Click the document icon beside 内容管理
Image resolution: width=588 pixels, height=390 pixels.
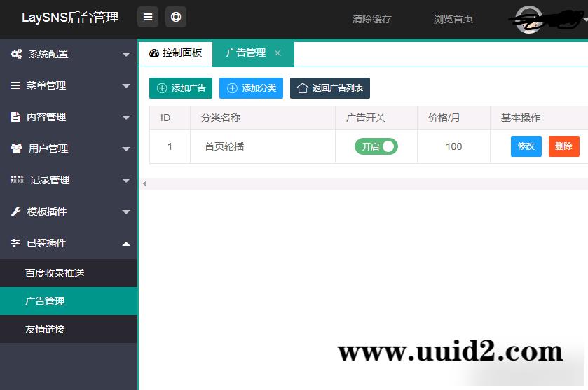[15, 117]
